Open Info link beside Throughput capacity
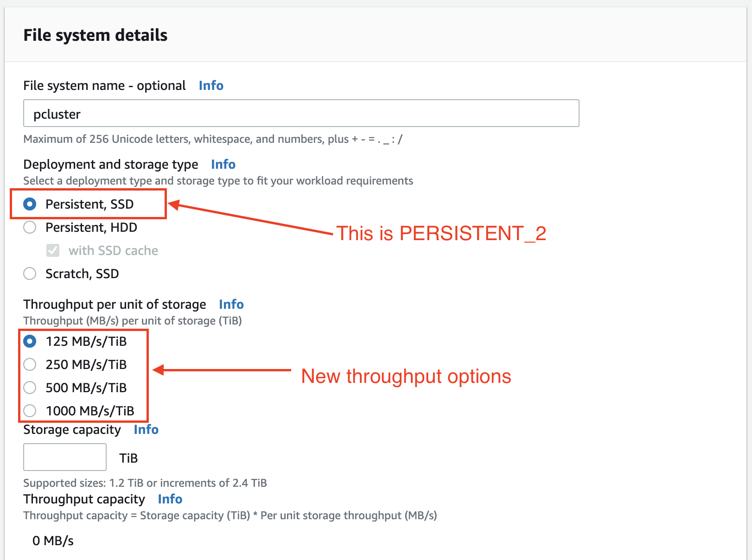 pos(170,499)
